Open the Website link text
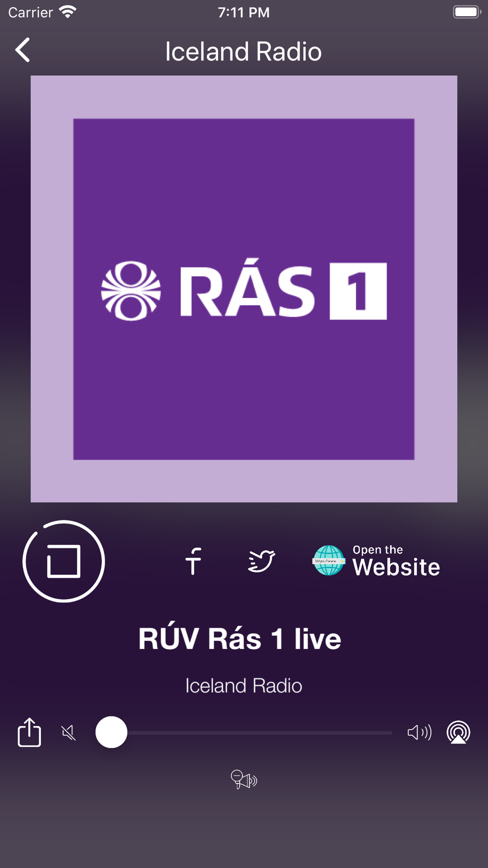The height and width of the screenshot is (868, 488). (396, 561)
